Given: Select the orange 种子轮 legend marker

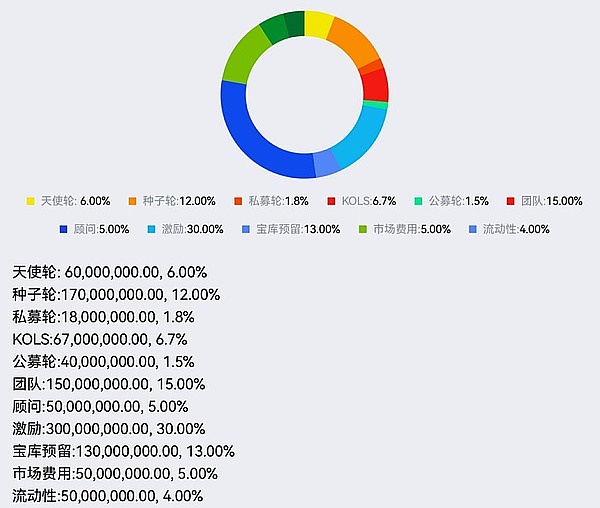Looking at the screenshot, I should click(133, 201).
